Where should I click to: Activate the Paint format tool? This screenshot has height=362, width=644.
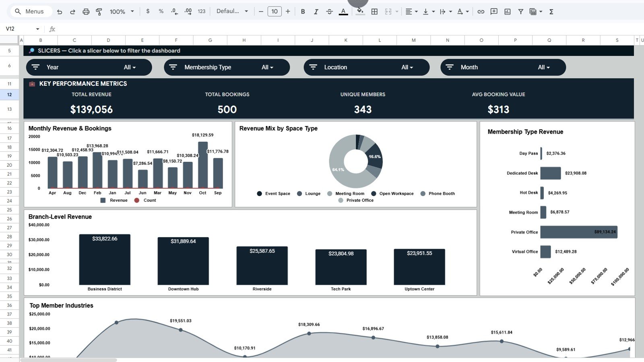99,12
